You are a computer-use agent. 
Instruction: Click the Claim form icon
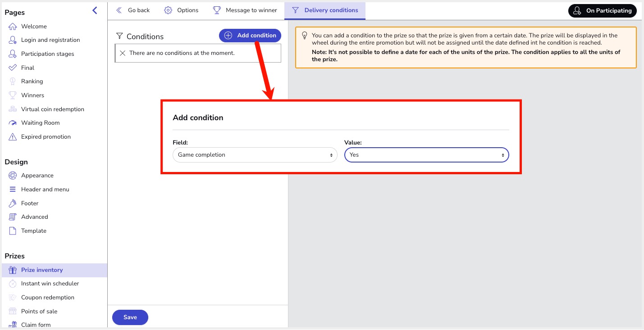point(13,325)
